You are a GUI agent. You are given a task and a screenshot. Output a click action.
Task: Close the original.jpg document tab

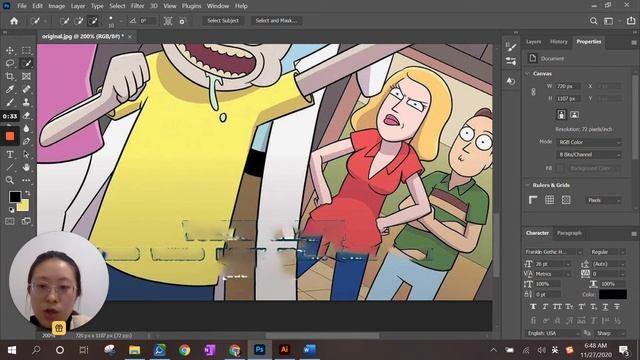click(130, 37)
